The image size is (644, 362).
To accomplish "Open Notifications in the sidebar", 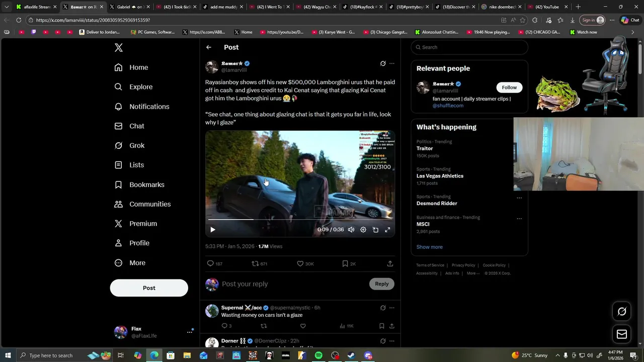I will click(x=142, y=107).
